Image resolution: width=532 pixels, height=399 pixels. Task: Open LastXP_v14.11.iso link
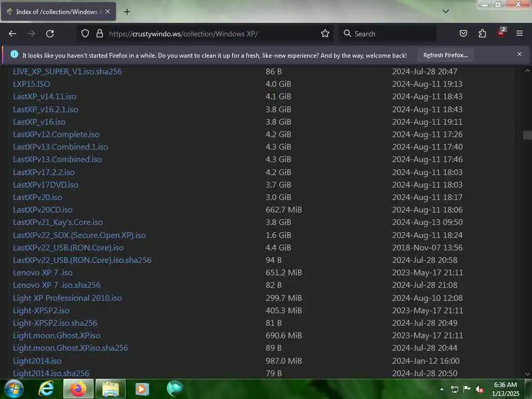[x=45, y=96]
